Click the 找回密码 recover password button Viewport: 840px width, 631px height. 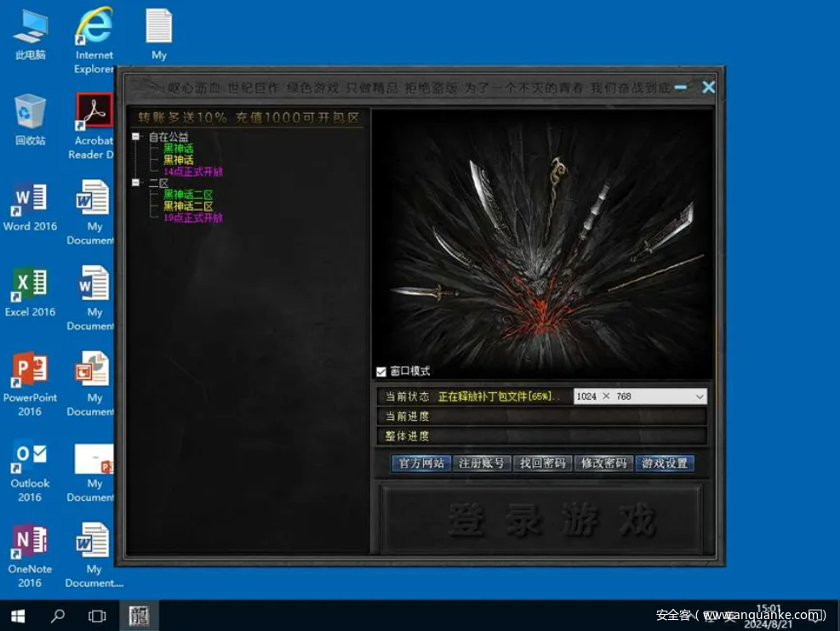click(543, 463)
